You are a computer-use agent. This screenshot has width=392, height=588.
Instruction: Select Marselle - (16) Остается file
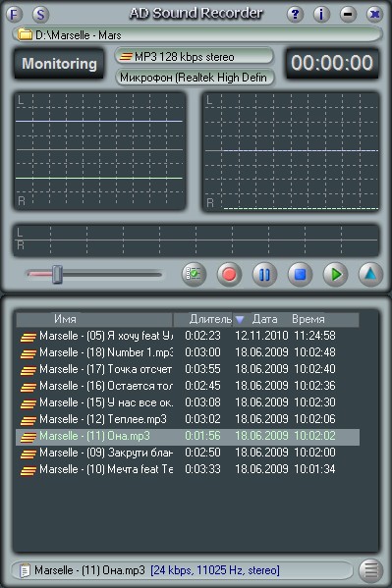188,386
